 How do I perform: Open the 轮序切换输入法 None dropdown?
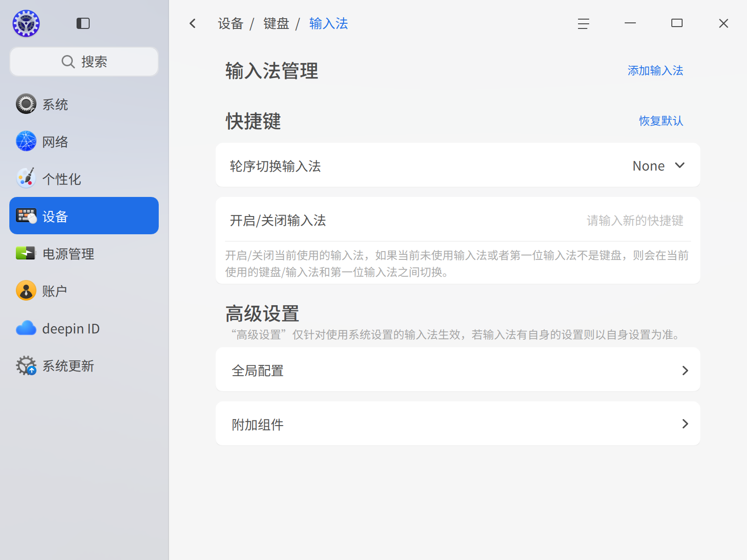point(659,166)
